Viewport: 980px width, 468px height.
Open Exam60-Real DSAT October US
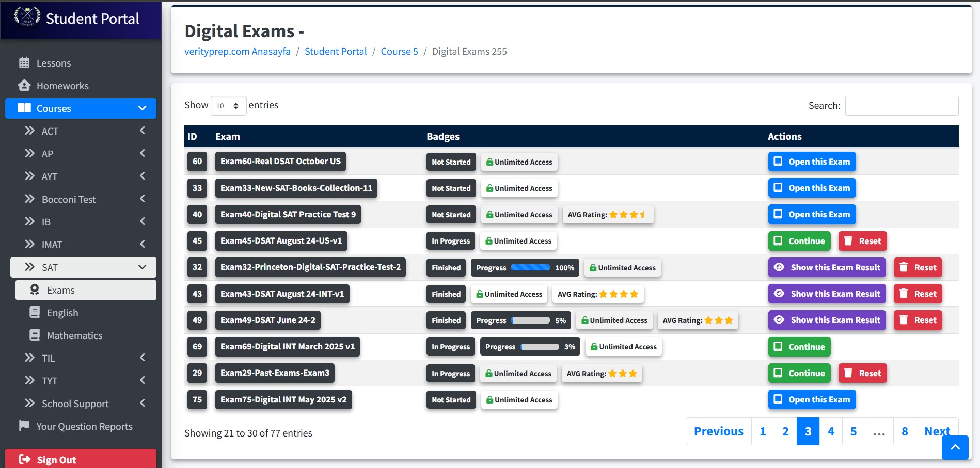812,162
